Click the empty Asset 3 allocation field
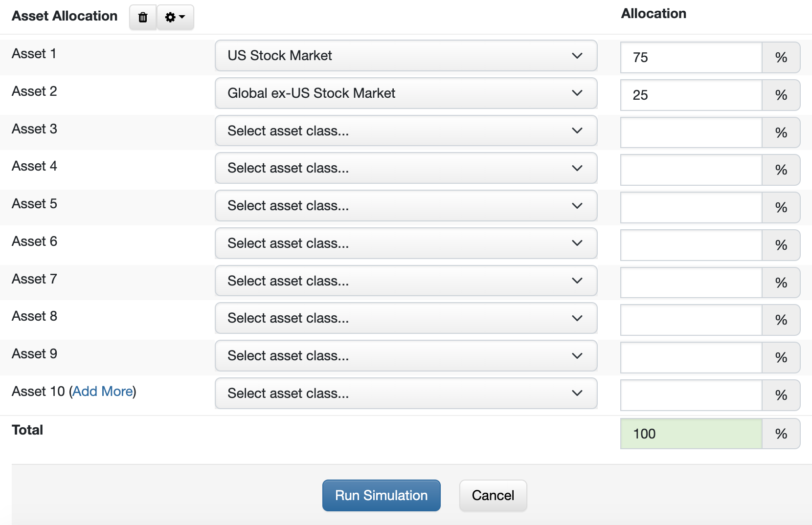The height and width of the screenshot is (525, 812). tap(691, 132)
